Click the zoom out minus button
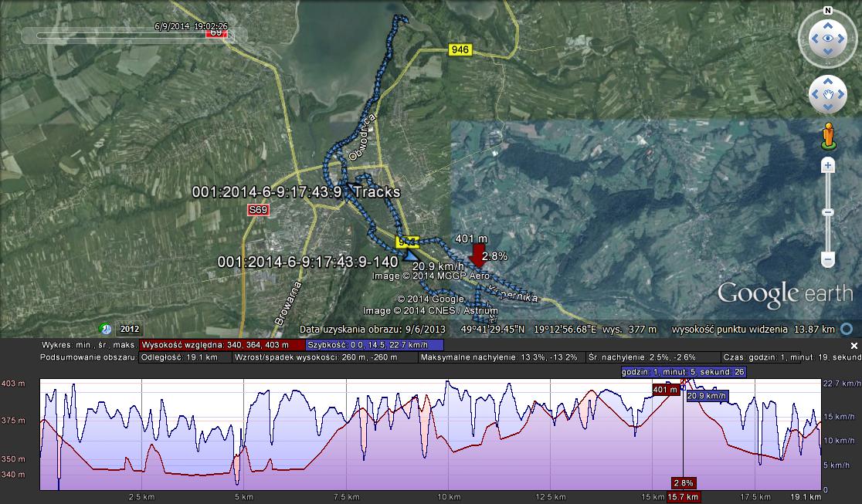The height and width of the screenshot is (504, 862). click(827, 260)
